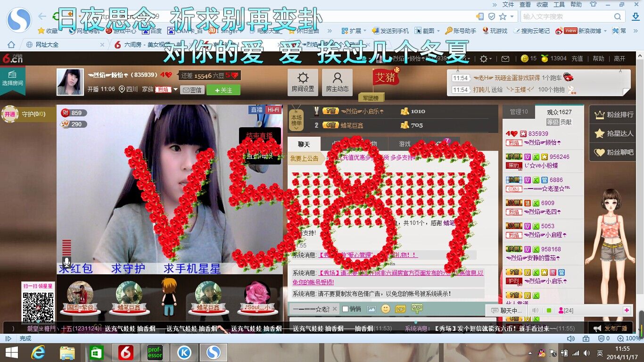Expand the top bar settings gear dropdown
The image size is (644, 362).
tap(486, 59)
